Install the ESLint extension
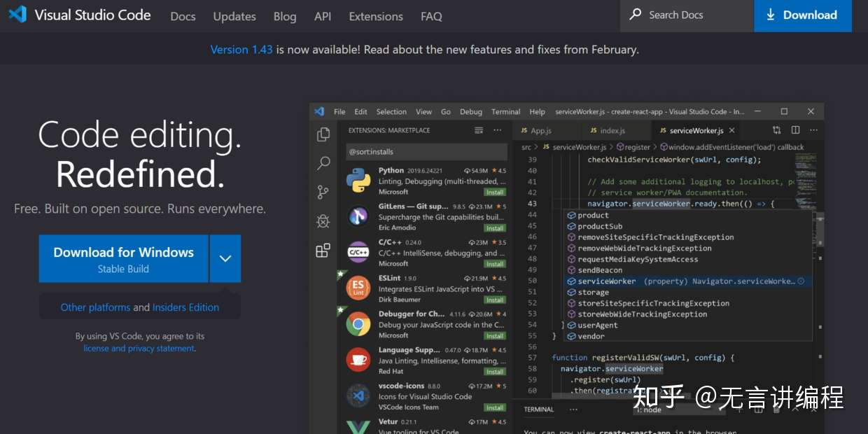 click(495, 300)
